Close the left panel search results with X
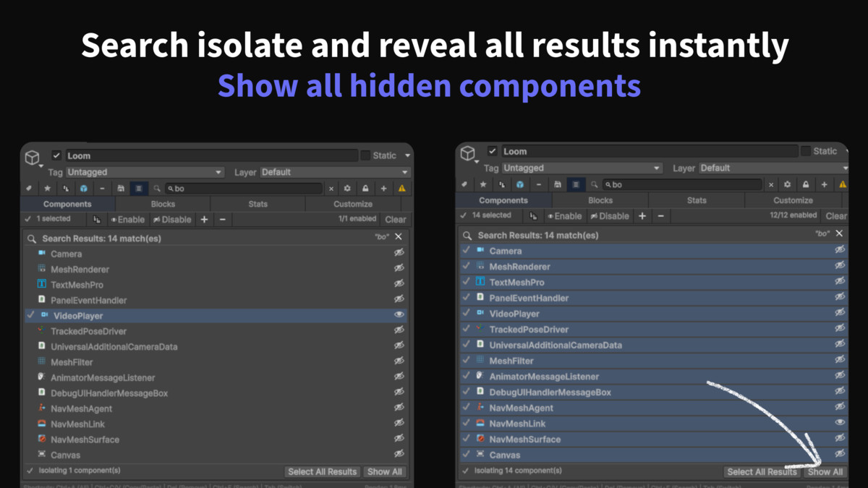 tap(399, 237)
